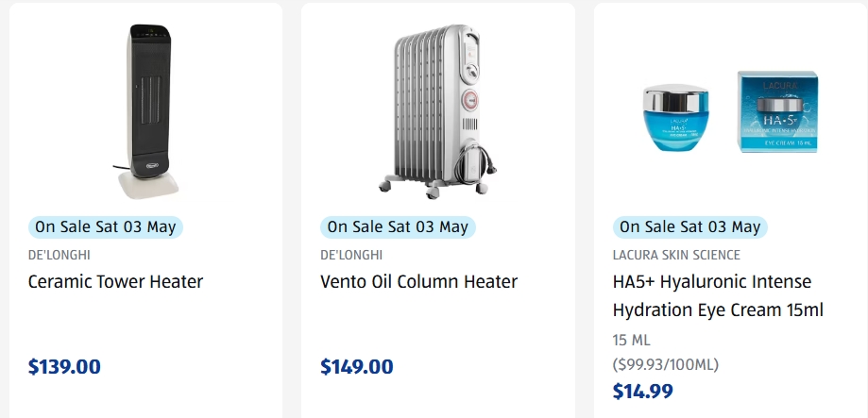
Task: Click the Lacura eye cream box image
Action: 778,110
